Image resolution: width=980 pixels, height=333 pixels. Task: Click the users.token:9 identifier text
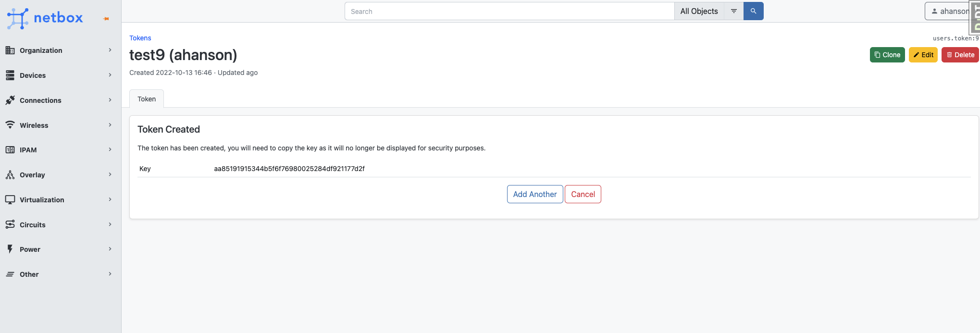pos(955,38)
